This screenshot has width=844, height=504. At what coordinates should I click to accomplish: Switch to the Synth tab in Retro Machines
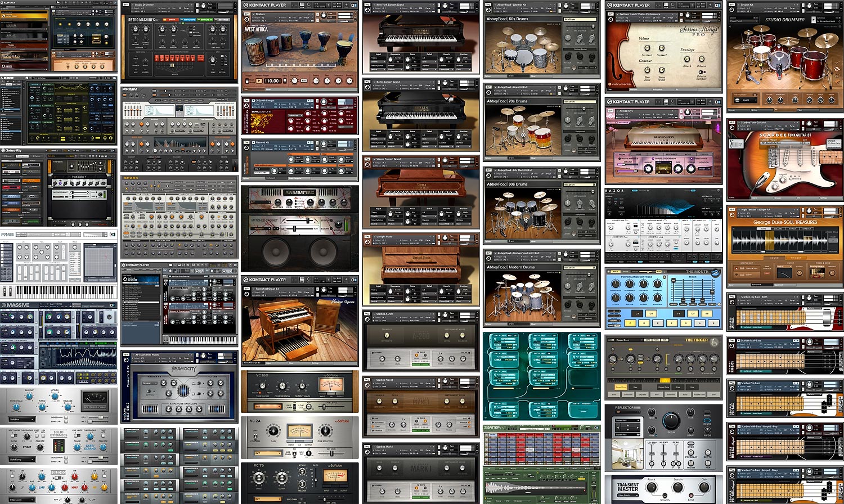172,20
